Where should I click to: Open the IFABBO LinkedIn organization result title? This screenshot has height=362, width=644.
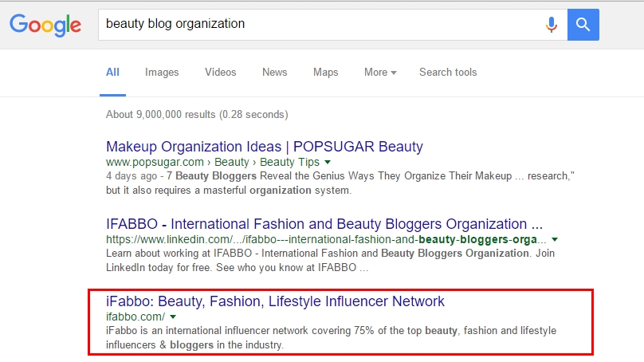[324, 224]
